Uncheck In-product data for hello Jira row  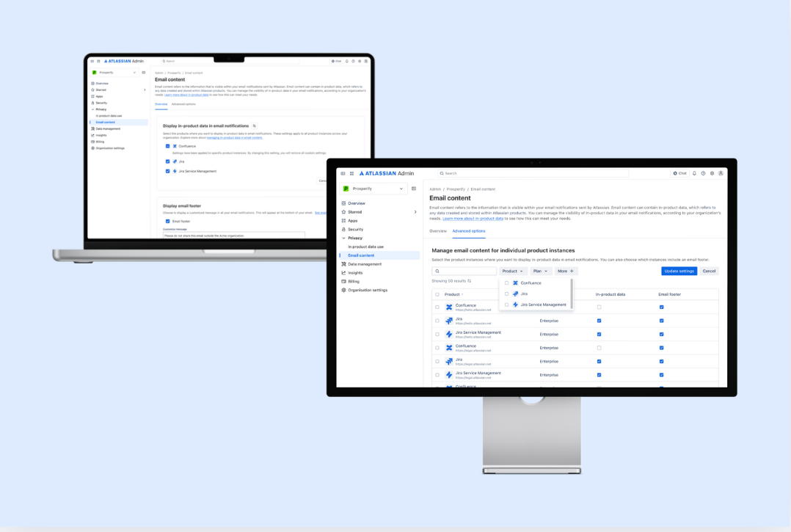(599, 321)
